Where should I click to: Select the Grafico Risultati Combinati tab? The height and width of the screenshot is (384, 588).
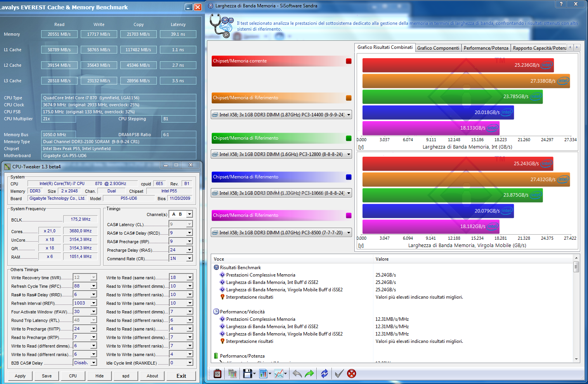coord(385,47)
